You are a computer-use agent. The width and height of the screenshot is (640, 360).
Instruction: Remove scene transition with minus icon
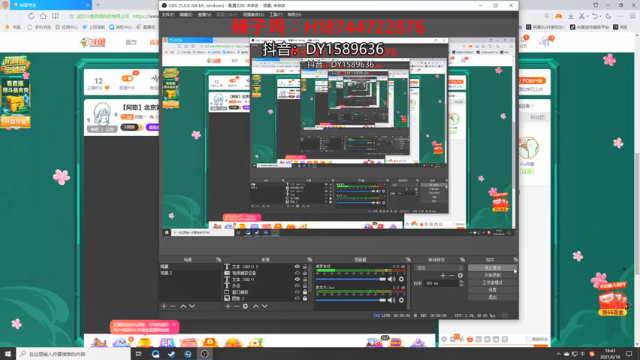tap(451, 276)
